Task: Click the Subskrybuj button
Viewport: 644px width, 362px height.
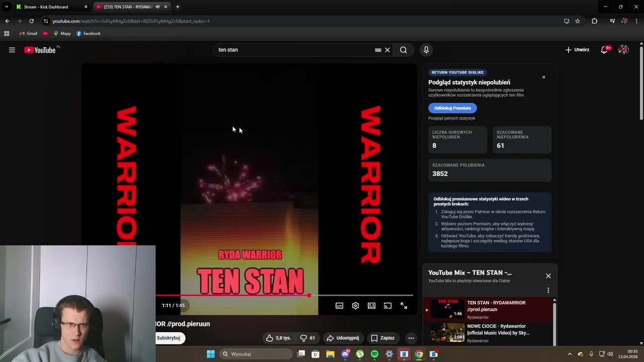Action: coord(169,338)
